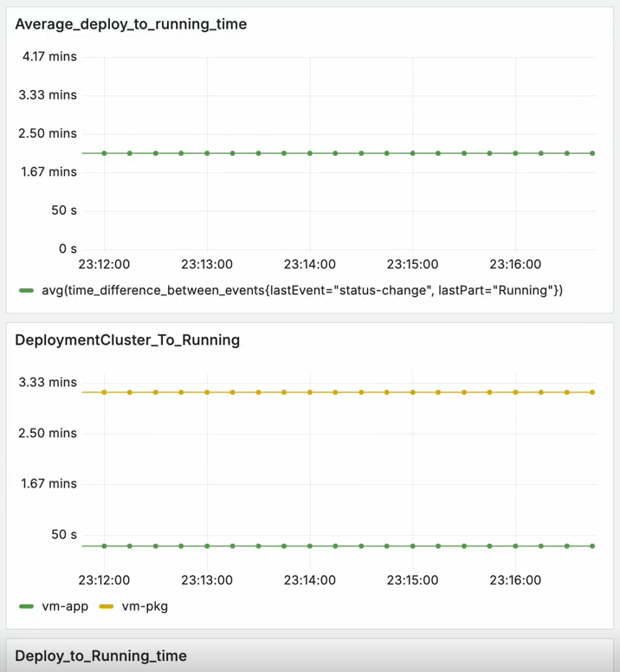Click the vm-app data point at 23:12:00
Image resolution: width=620 pixels, height=672 pixels.
(104, 546)
